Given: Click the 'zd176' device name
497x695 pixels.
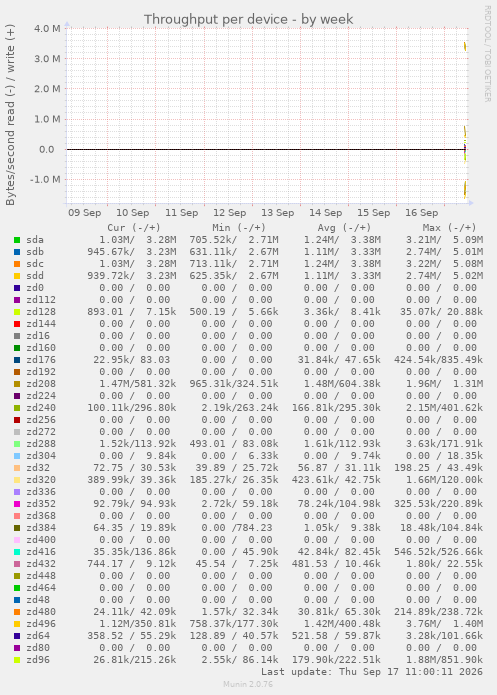Looking at the screenshot, I should click(41, 360).
